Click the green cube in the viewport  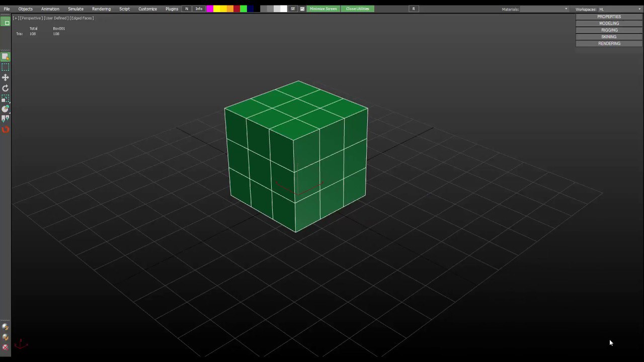296,156
